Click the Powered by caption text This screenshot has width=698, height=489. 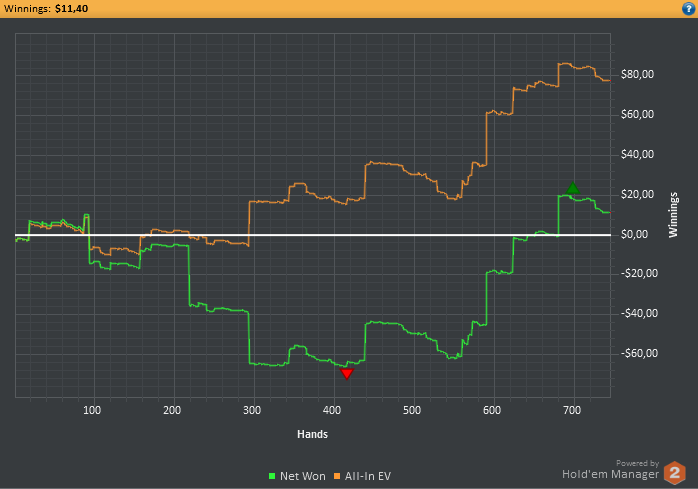pos(637,463)
